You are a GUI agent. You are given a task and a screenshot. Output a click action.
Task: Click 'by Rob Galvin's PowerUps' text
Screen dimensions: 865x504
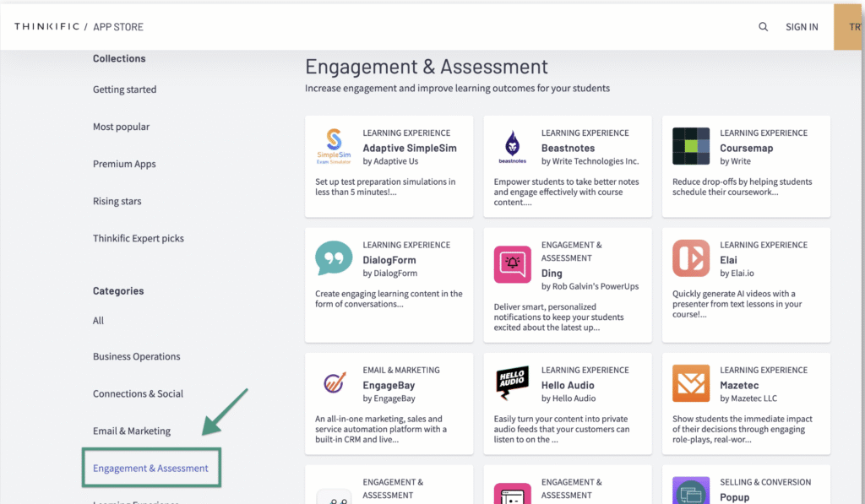click(590, 286)
